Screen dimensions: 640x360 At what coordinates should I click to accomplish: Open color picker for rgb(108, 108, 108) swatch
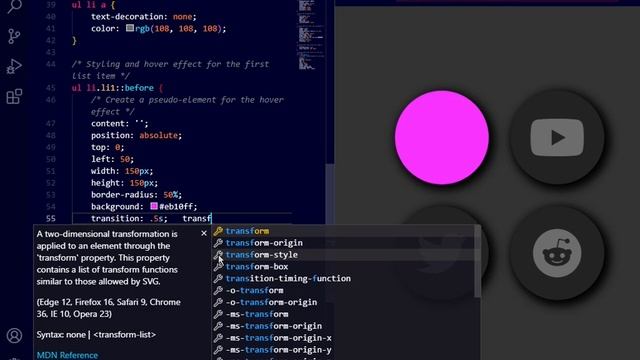130,28
